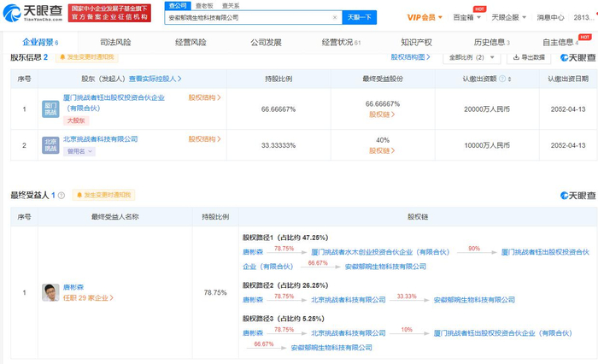Click the 北京挑战 shareholder logo icon
598x364 pixels.
pos(51,144)
